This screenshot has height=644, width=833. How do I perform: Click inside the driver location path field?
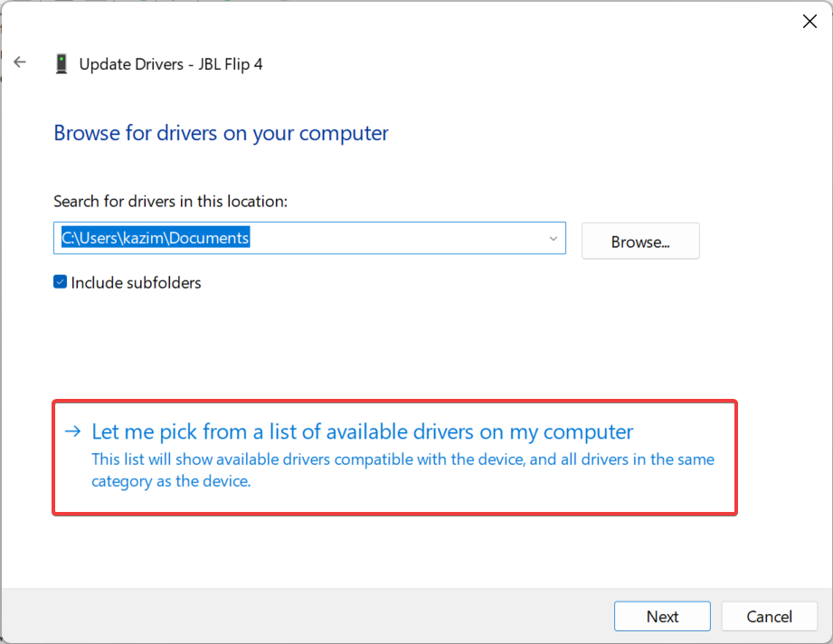[398, 239]
